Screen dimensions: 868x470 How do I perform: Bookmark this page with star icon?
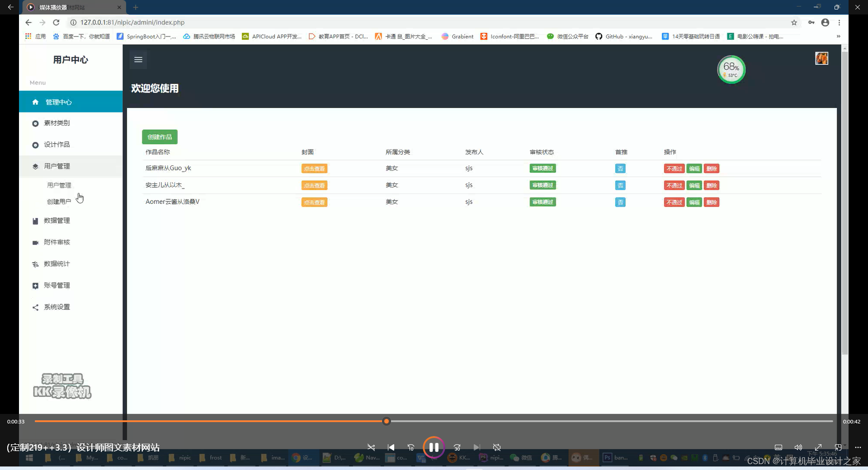(794, 23)
